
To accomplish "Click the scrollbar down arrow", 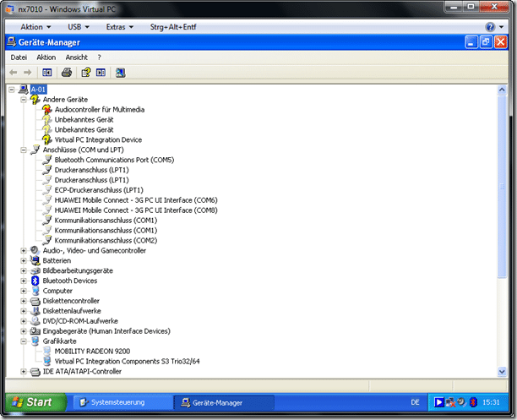I will (502, 372).
